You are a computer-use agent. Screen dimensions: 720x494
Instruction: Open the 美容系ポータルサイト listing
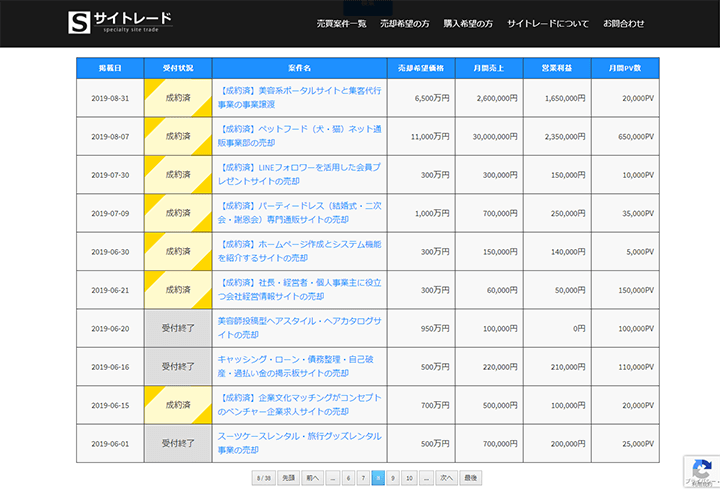click(x=299, y=98)
